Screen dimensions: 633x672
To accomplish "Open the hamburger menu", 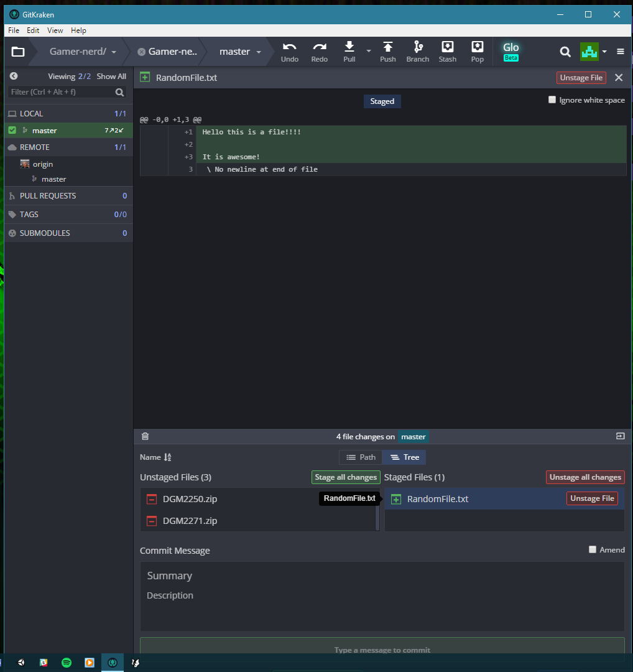I will 620,52.
